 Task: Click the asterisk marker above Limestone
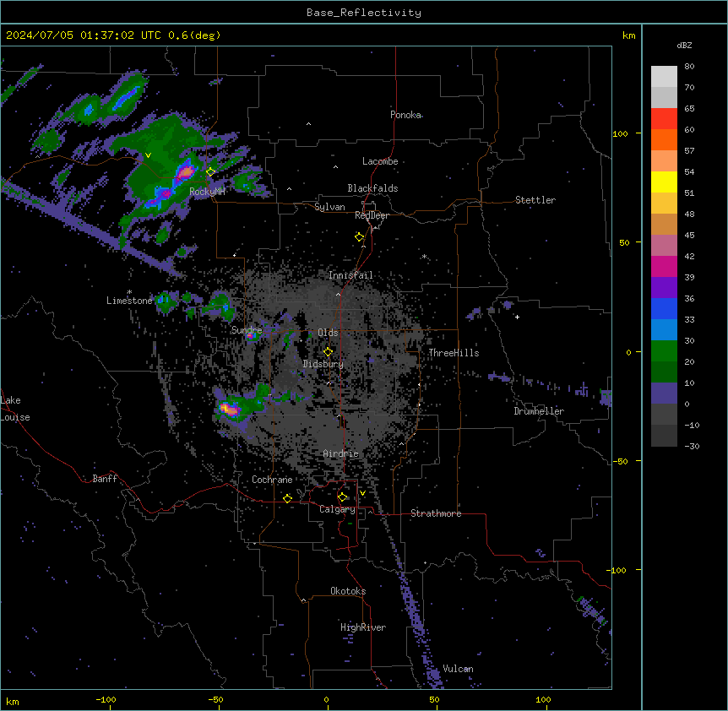pyautogui.click(x=129, y=292)
